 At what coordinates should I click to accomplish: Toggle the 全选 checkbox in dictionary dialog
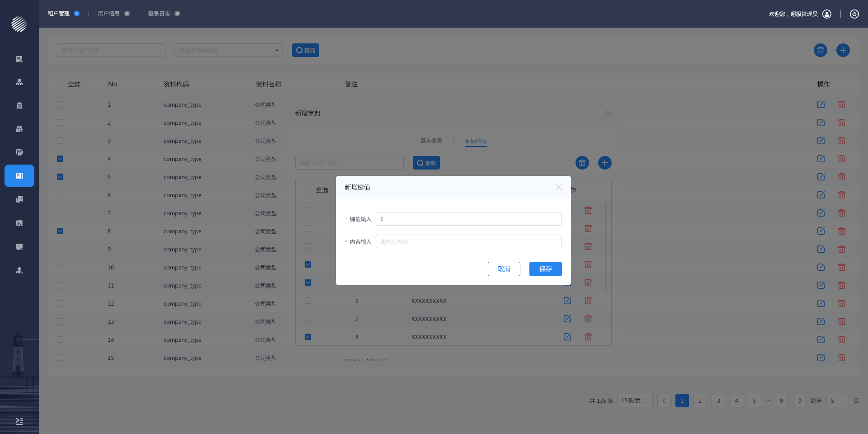pos(308,190)
